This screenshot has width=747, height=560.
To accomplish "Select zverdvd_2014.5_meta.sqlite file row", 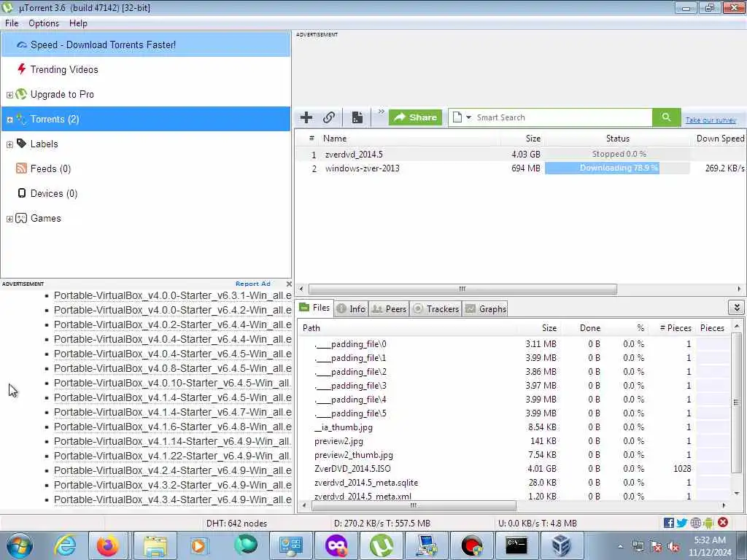I will 514,483.
